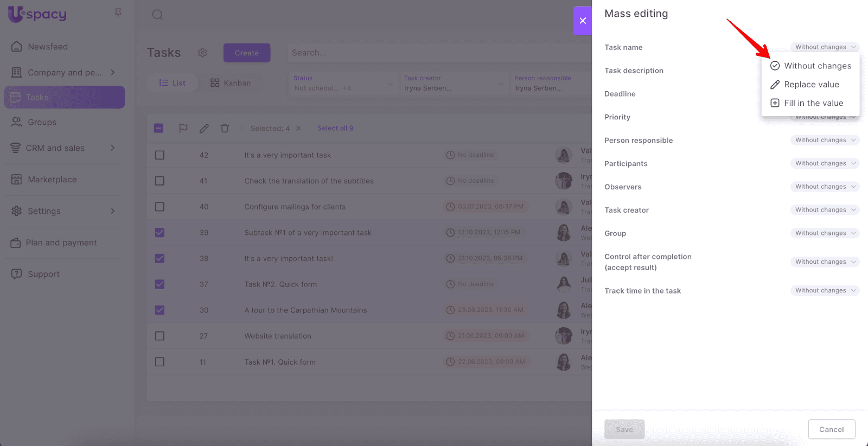Open Marketplace from the sidebar

pos(52,180)
